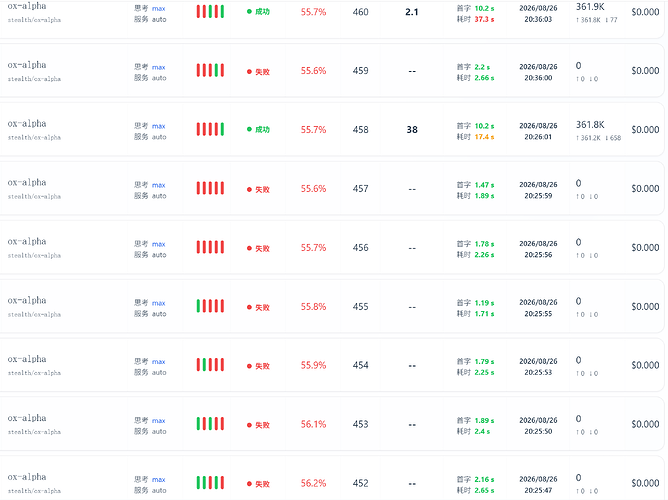Screen dimensions: 668x500
Task: Click the status bars icon in row 452
Action: coord(210,483)
